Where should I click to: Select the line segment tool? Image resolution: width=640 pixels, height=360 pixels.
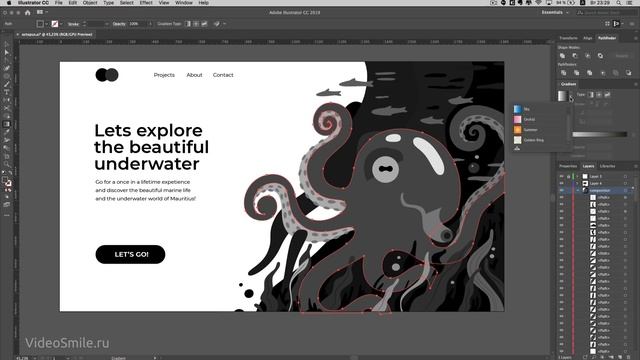[x=7, y=84]
